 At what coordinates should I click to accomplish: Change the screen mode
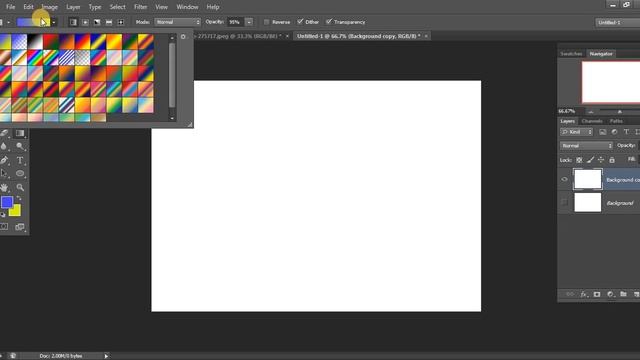coord(20,227)
